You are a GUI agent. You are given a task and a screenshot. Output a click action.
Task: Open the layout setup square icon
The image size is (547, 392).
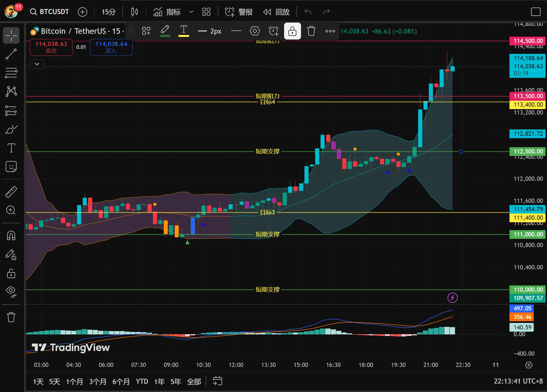(535, 12)
